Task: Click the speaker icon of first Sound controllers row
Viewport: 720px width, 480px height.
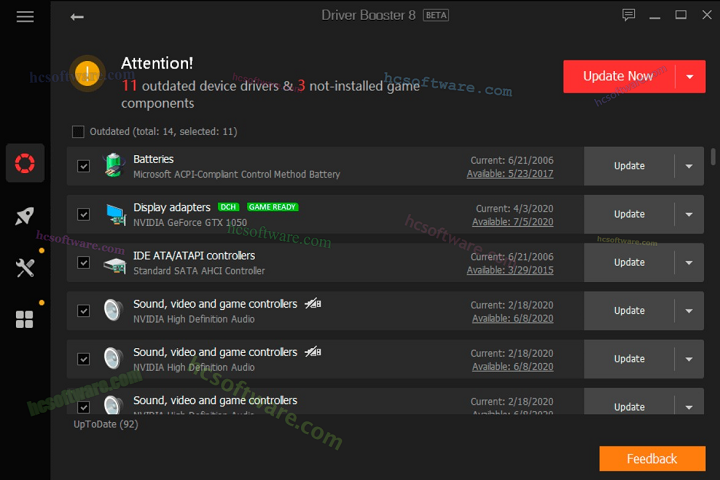Action: tap(113, 310)
